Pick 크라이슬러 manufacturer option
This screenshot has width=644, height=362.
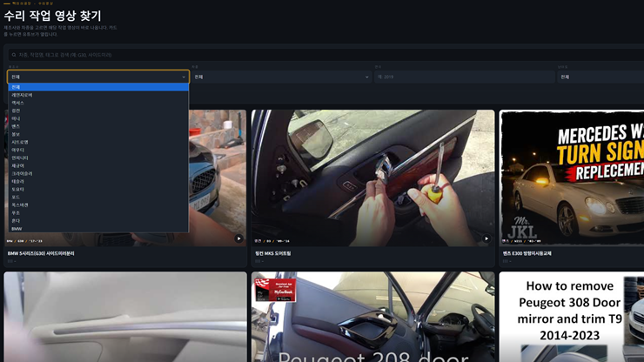click(x=98, y=173)
